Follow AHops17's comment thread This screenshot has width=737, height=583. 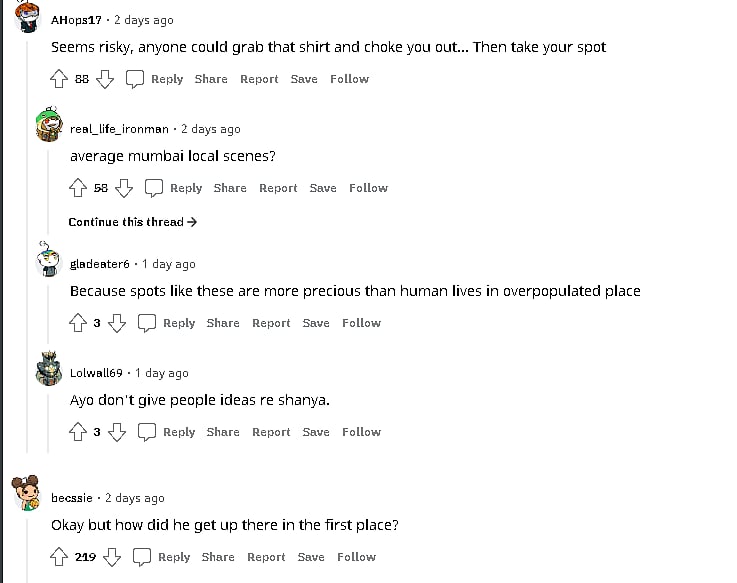tap(349, 79)
